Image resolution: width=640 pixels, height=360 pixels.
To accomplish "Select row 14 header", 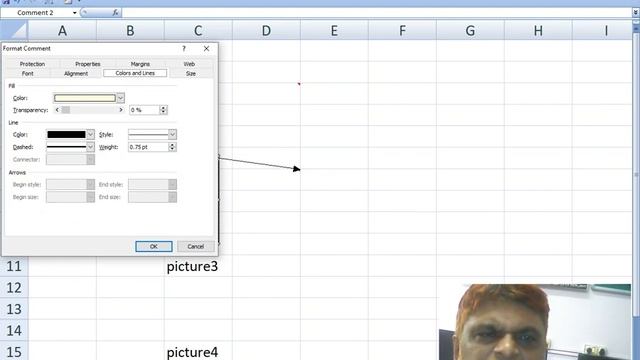I will [x=14, y=331].
